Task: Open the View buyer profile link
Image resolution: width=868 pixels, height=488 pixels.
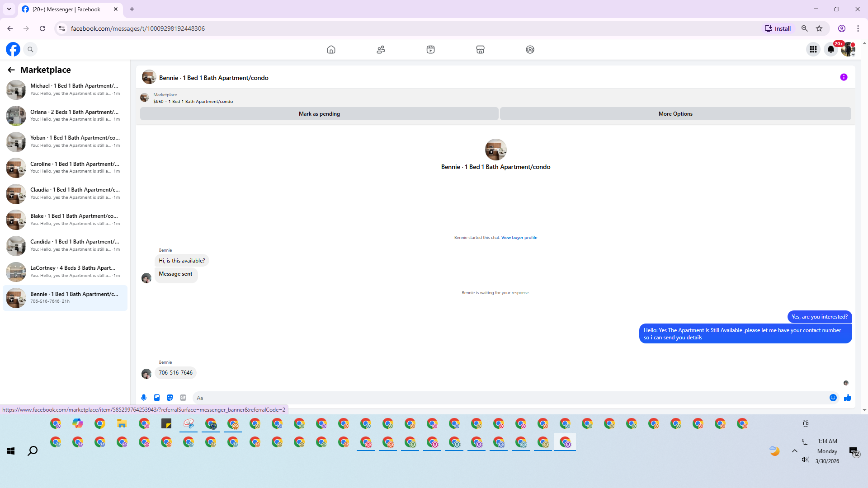Action: 519,238
